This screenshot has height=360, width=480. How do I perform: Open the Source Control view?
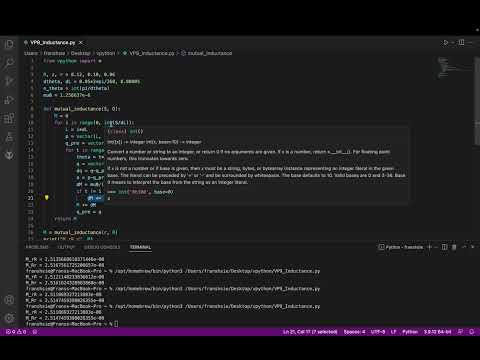click(9, 81)
